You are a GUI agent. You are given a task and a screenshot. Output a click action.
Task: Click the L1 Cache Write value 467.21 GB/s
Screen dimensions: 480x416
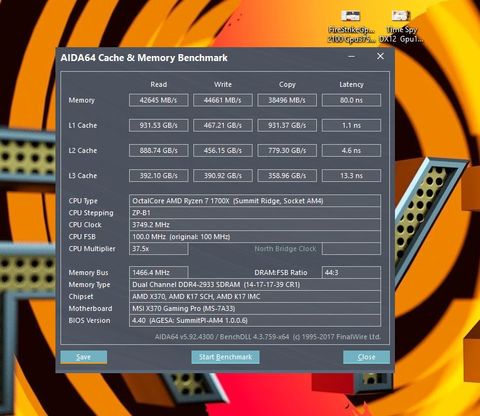pos(223,125)
